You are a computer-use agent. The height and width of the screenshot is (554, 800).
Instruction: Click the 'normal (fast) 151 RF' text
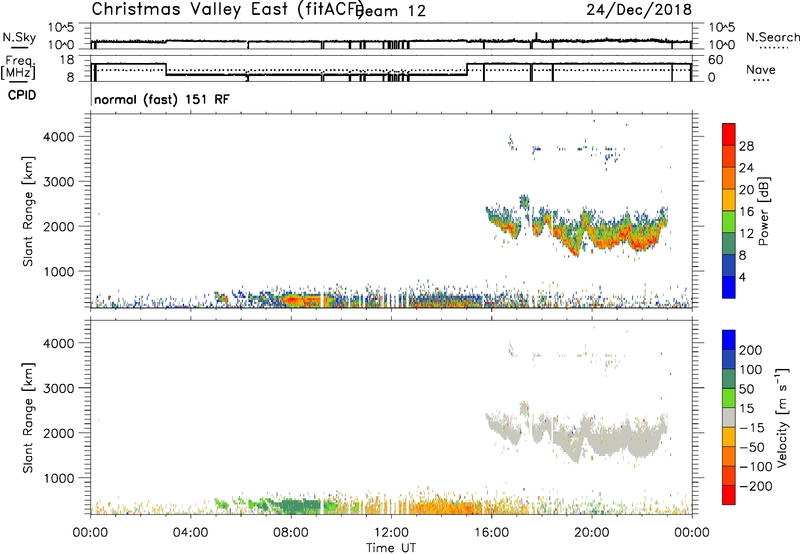[162, 99]
